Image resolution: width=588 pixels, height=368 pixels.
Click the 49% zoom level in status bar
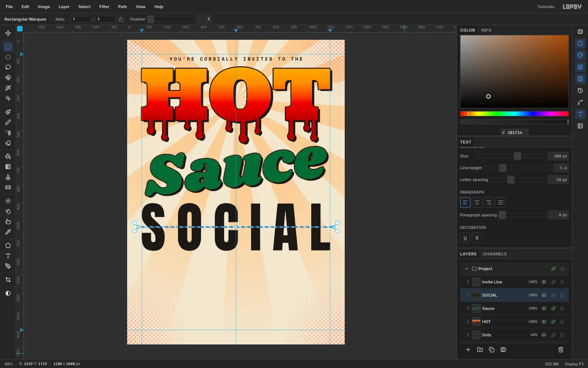click(8, 364)
